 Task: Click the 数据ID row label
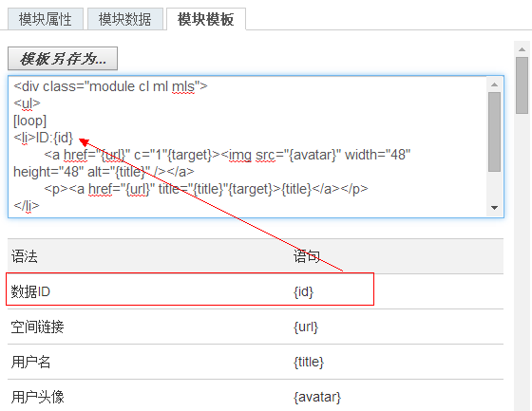point(30,291)
